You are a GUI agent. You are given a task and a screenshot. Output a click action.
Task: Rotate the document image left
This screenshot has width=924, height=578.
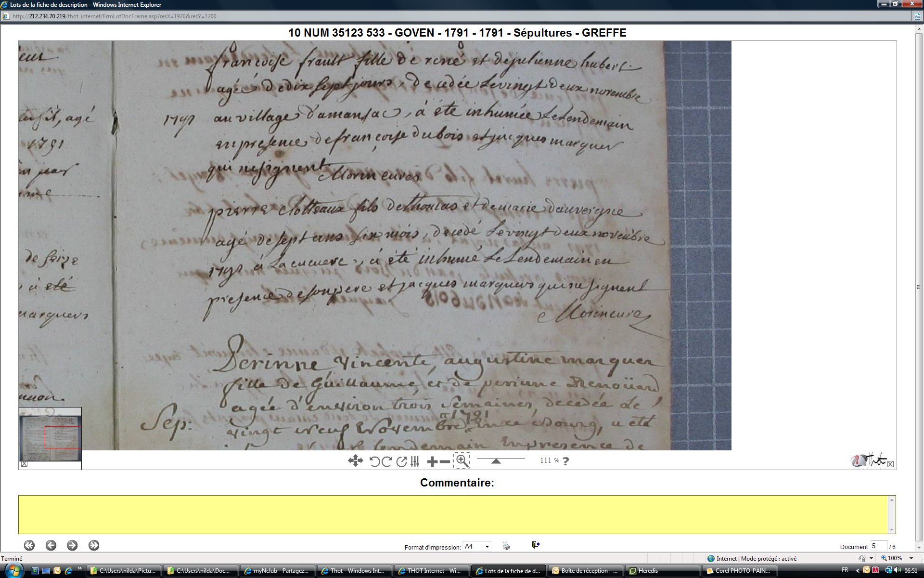pyautogui.click(x=375, y=461)
